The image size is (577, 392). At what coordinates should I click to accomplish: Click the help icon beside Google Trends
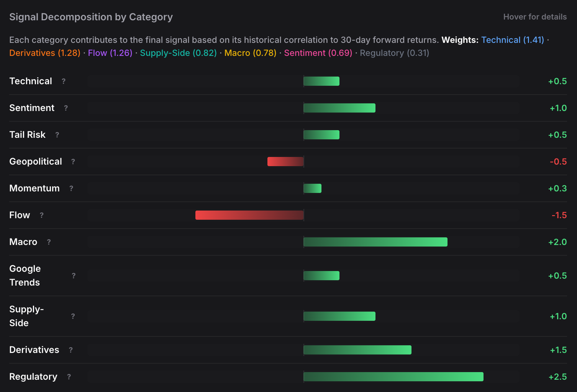tap(74, 276)
